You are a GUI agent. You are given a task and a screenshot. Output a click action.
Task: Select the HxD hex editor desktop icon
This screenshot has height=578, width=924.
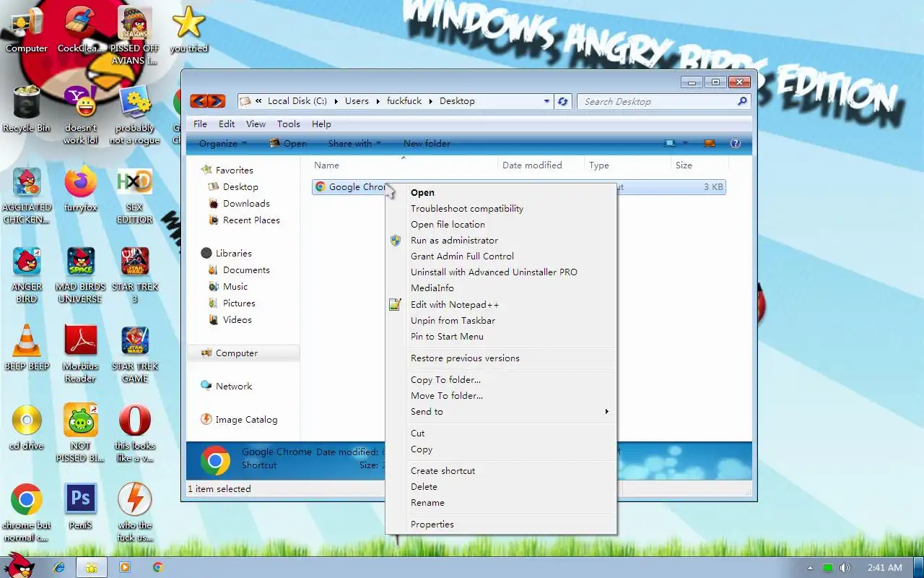coord(134,194)
